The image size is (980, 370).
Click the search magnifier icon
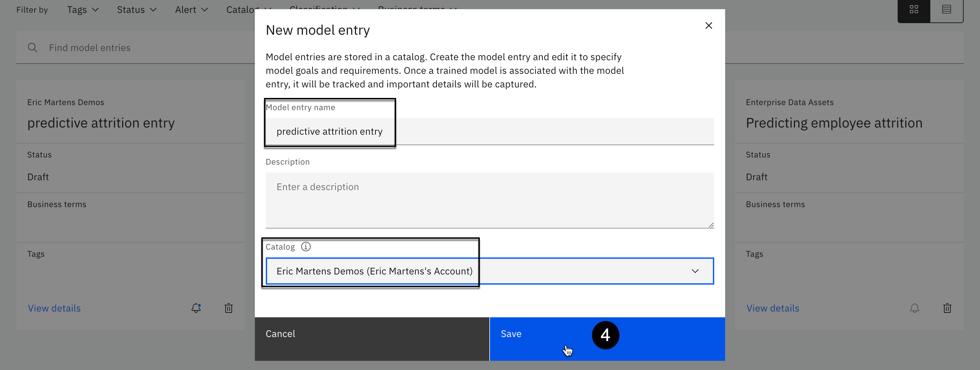[x=33, y=48]
